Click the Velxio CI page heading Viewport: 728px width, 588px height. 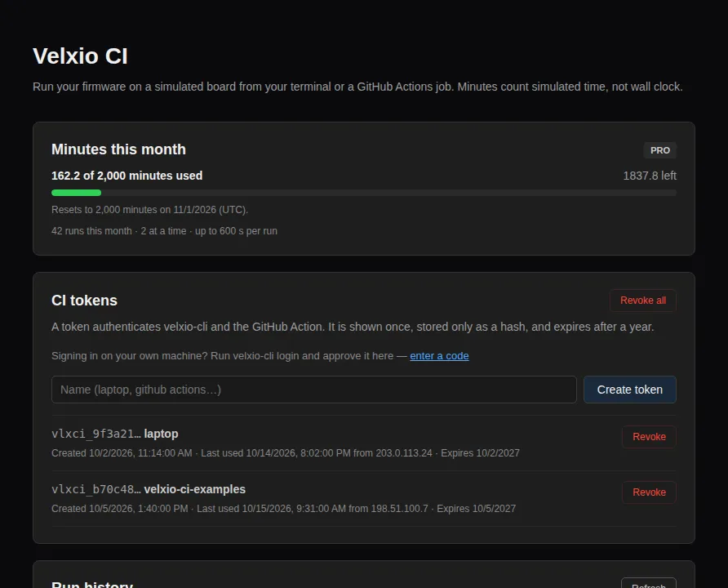point(80,56)
